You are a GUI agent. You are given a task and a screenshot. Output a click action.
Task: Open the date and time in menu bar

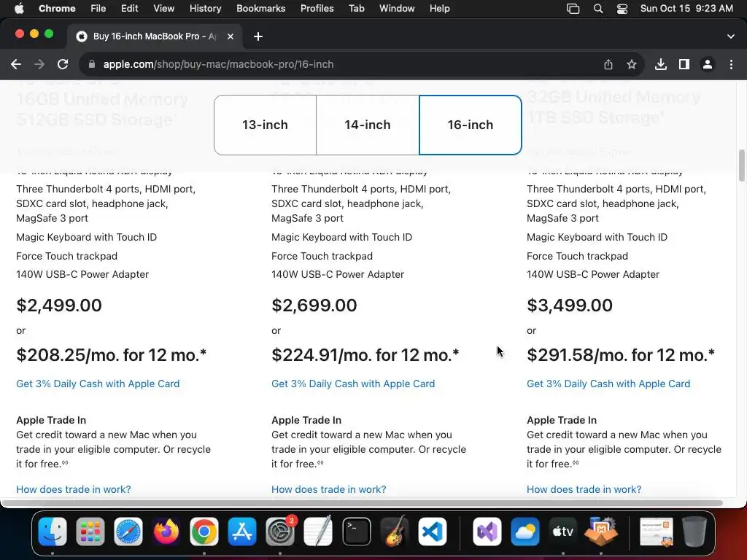click(686, 8)
